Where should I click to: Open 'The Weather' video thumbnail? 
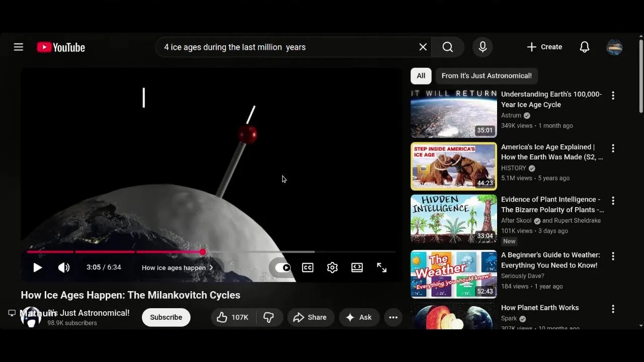pos(454,275)
